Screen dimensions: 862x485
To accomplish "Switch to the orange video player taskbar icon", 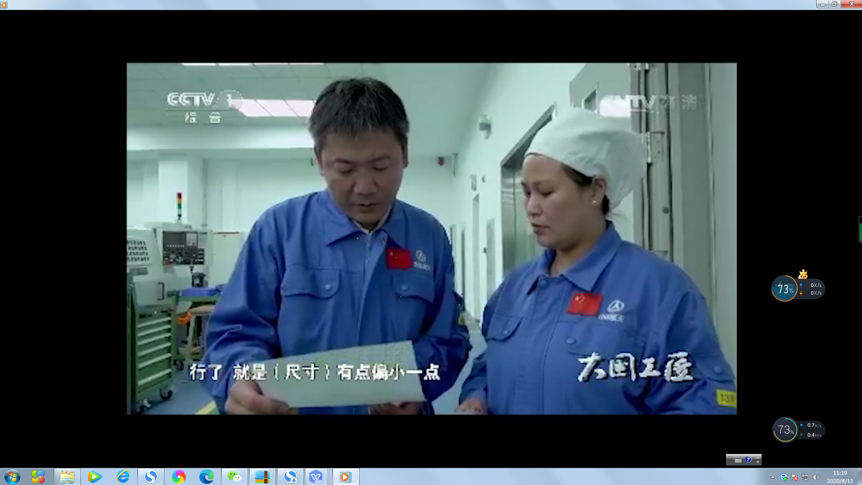I will (x=344, y=477).
